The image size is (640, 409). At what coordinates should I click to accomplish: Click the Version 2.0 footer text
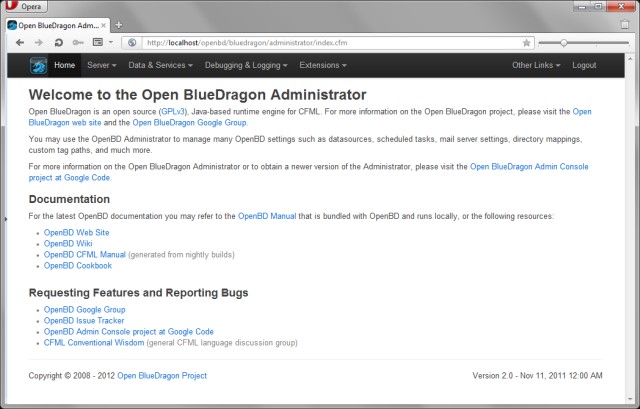click(537, 376)
